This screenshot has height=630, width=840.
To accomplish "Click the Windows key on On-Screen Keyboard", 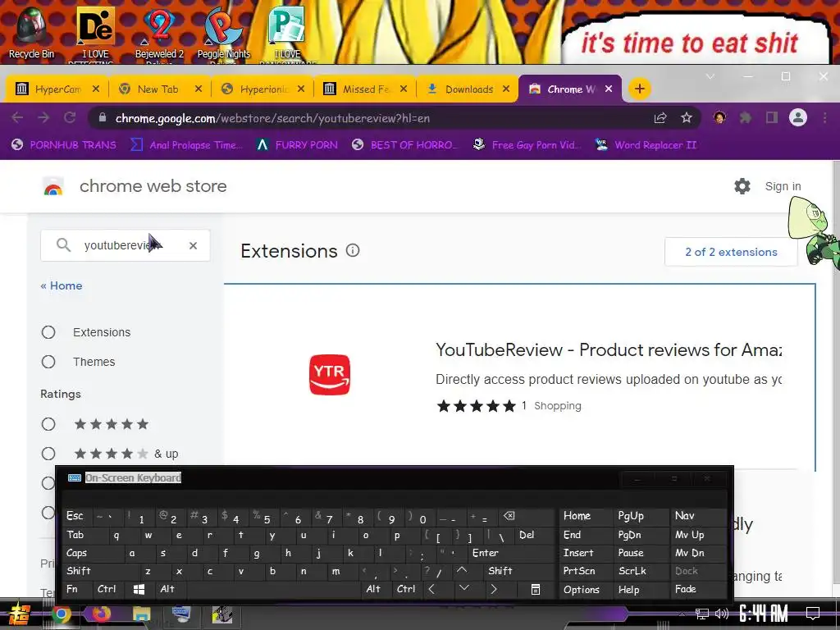I will pyautogui.click(x=139, y=589).
